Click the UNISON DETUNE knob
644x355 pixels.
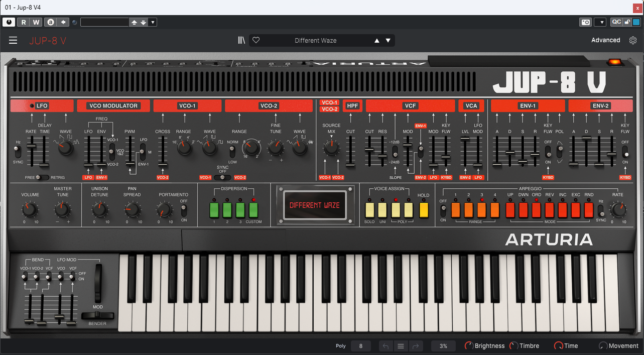pyautogui.click(x=99, y=209)
